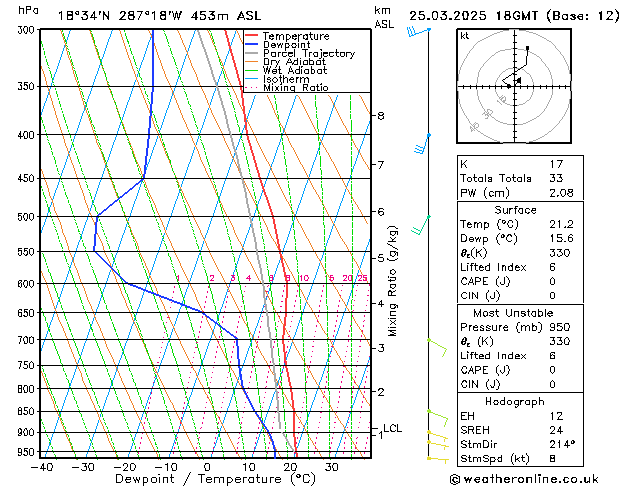Click the 300 pressure level label

point(28,30)
